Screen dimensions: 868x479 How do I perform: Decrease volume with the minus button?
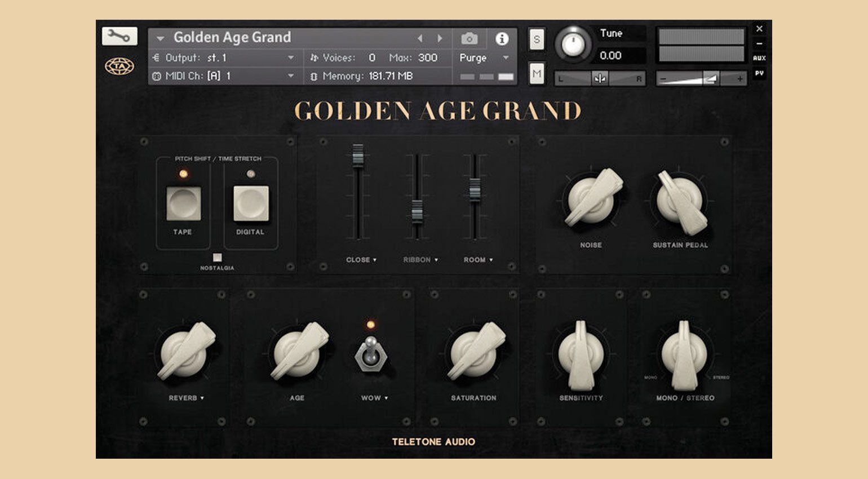663,79
